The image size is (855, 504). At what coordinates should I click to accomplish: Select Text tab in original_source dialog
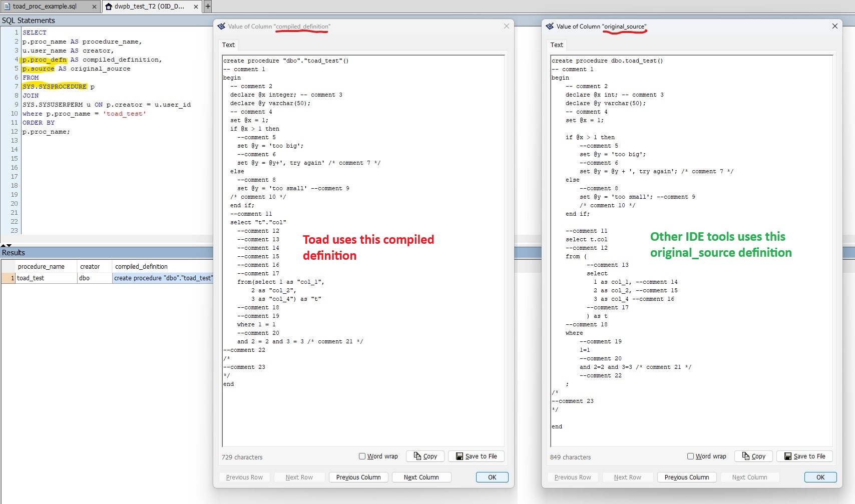[x=557, y=45]
